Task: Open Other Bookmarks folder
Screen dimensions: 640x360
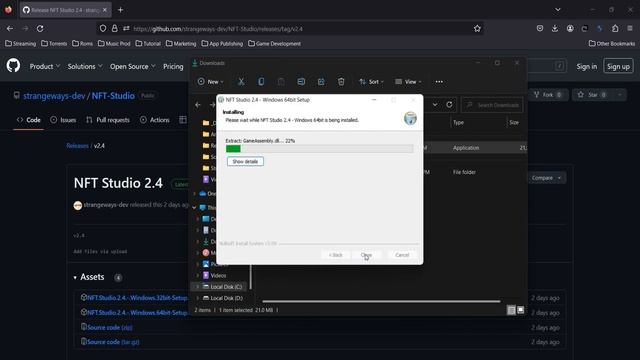Action: (x=612, y=44)
